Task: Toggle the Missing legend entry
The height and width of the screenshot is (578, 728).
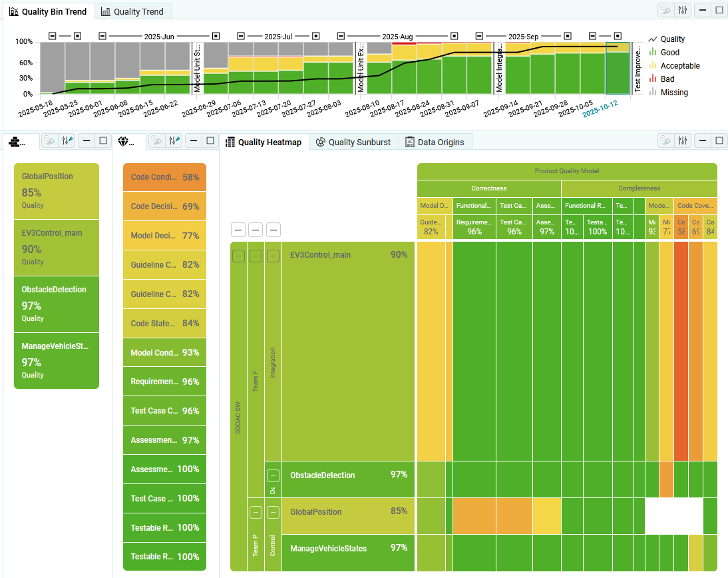Action: 673,92
